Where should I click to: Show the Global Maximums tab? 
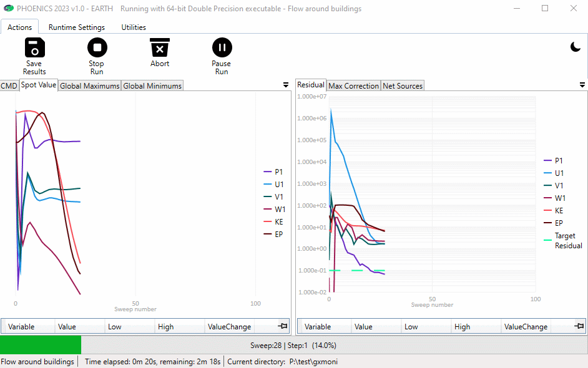[89, 86]
